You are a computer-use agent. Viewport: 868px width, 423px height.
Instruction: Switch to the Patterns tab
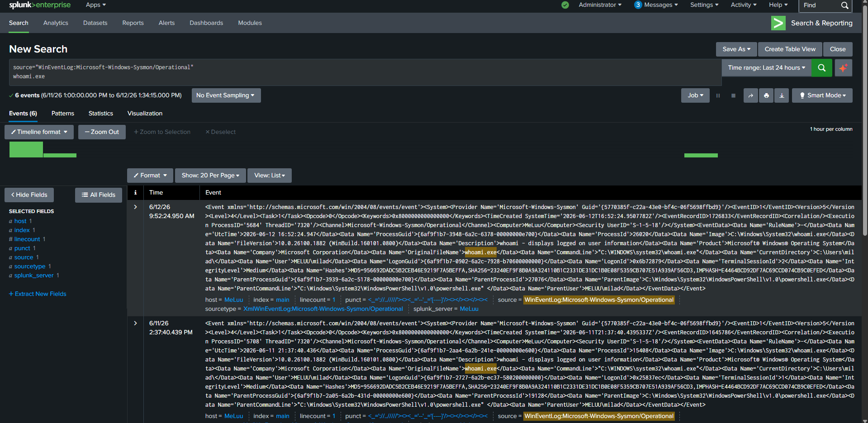pyautogui.click(x=63, y=114)
